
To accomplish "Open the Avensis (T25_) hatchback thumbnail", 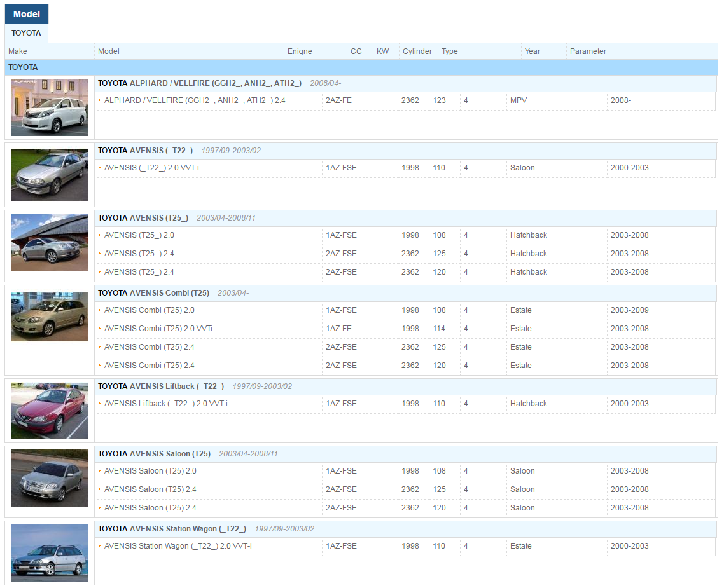I will 50,242.
